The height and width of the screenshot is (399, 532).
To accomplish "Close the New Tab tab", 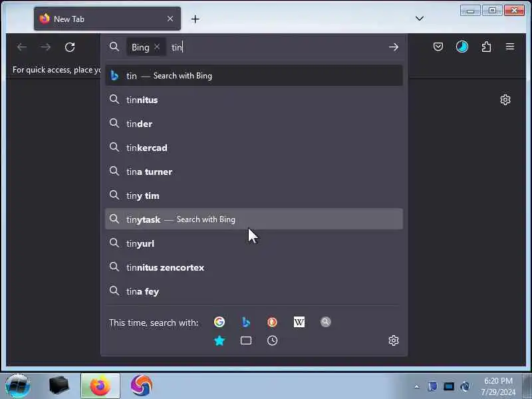I will tap(170, 19).
